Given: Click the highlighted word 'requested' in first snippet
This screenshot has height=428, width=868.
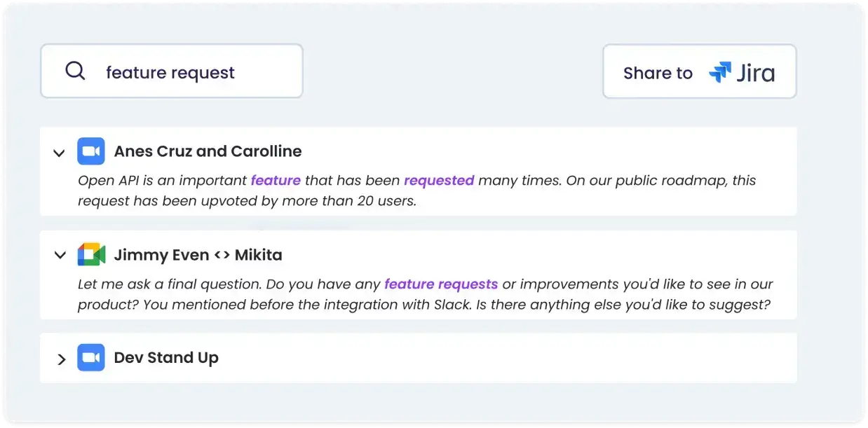Looking at the screenshot, I should click(x=439, y=181).
